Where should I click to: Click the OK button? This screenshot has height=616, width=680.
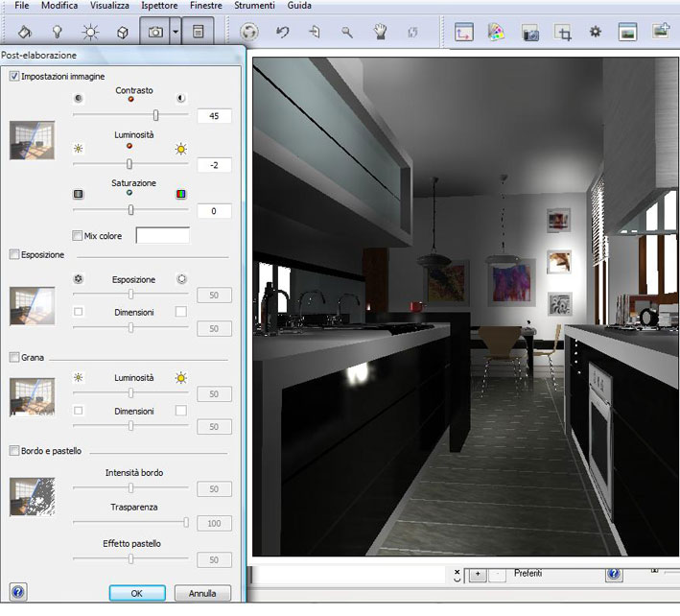[137, 593]
